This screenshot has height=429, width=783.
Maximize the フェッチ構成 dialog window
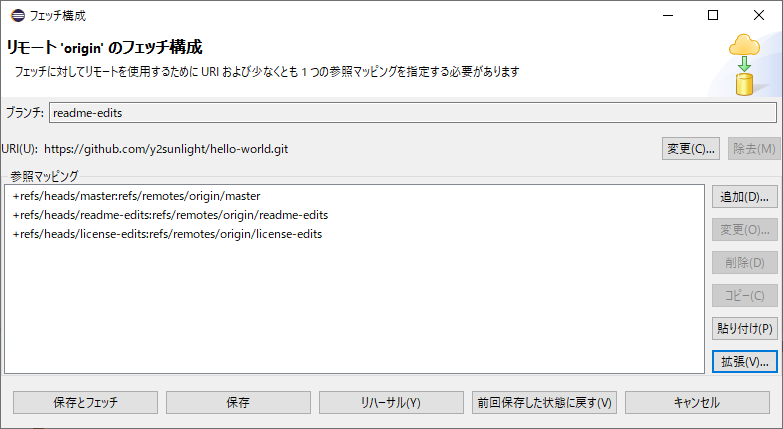[x=713, y=15]
